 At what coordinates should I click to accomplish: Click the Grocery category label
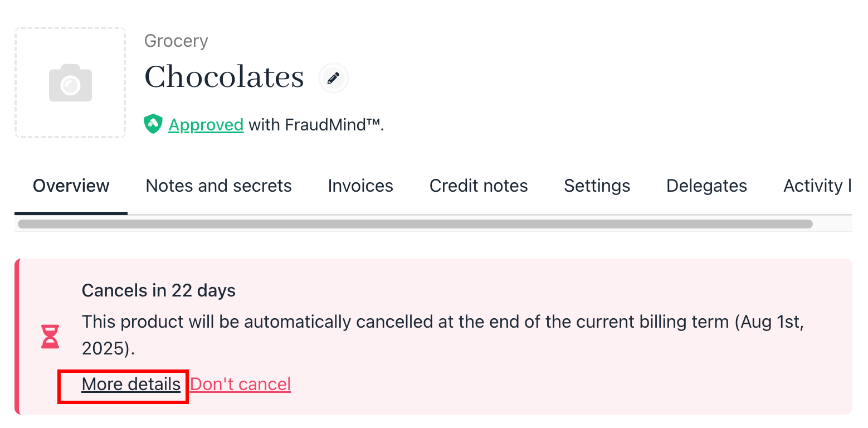coord(176,41)
